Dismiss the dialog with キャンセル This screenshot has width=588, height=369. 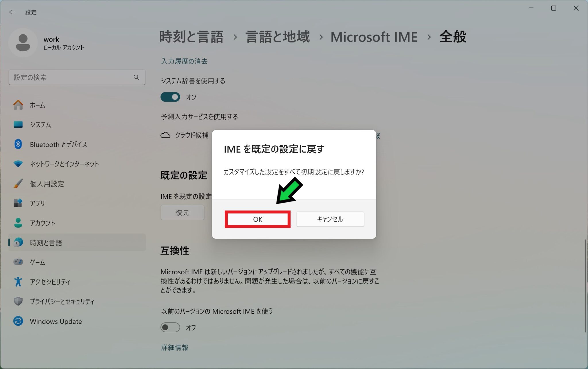coord(330,219)
